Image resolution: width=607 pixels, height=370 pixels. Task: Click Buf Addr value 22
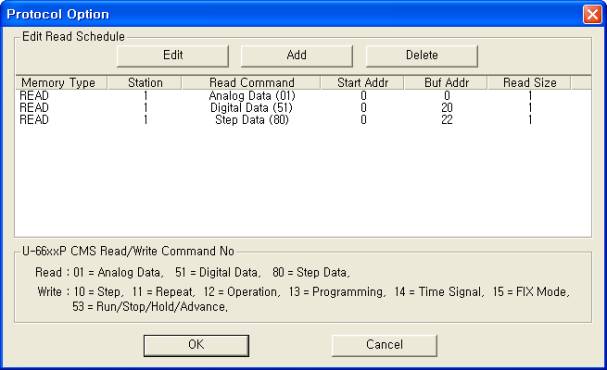click(x=447, y=120)
